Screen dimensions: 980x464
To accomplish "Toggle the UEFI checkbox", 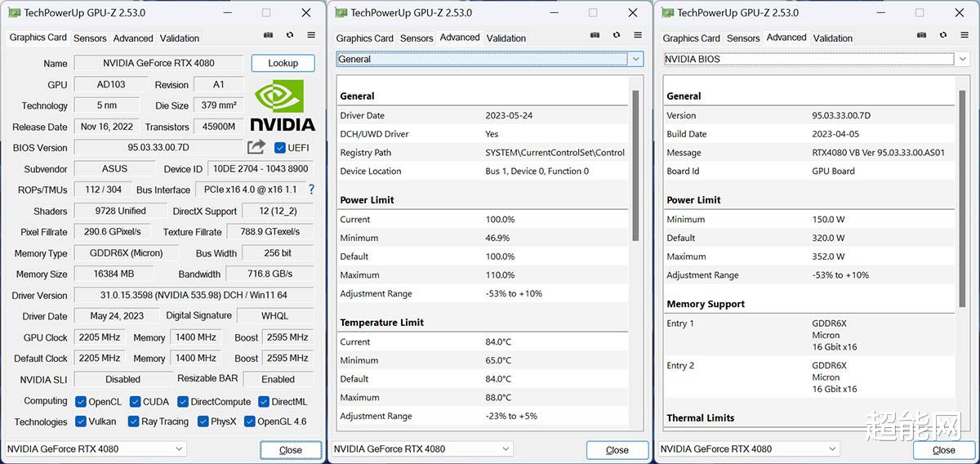I will [280, 148].
